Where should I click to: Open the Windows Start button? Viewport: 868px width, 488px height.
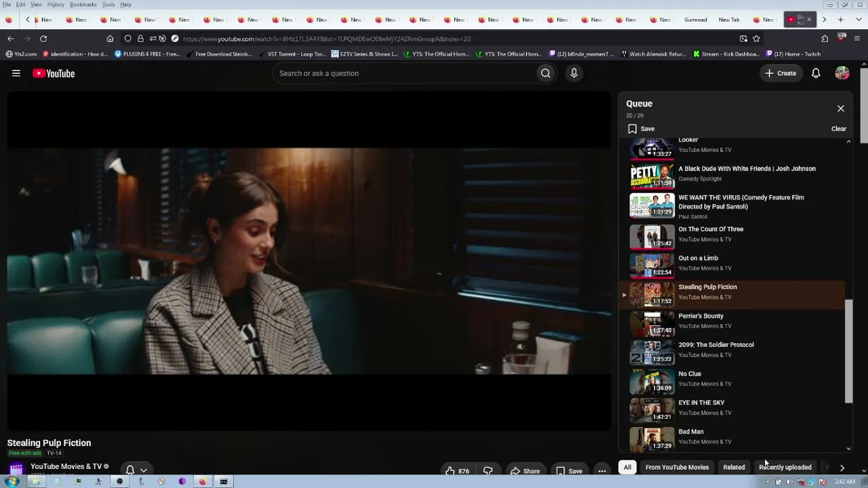[12, 481]
